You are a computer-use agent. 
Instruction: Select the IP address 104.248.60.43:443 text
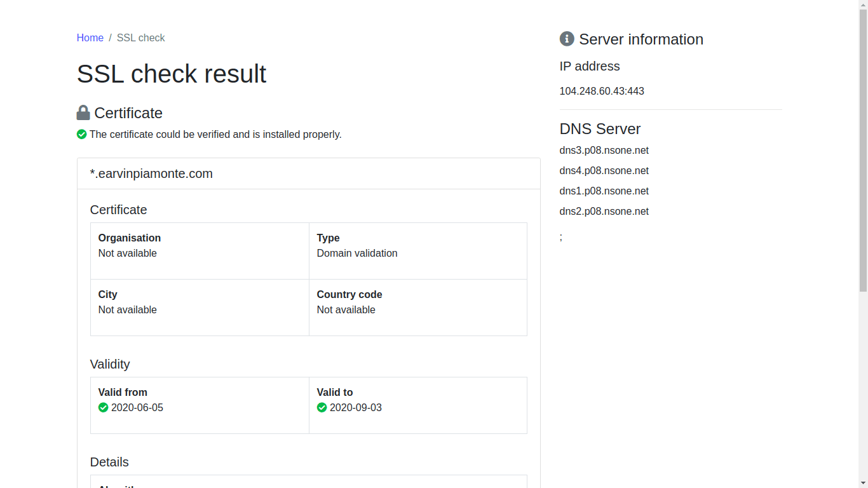coord(602,91)
